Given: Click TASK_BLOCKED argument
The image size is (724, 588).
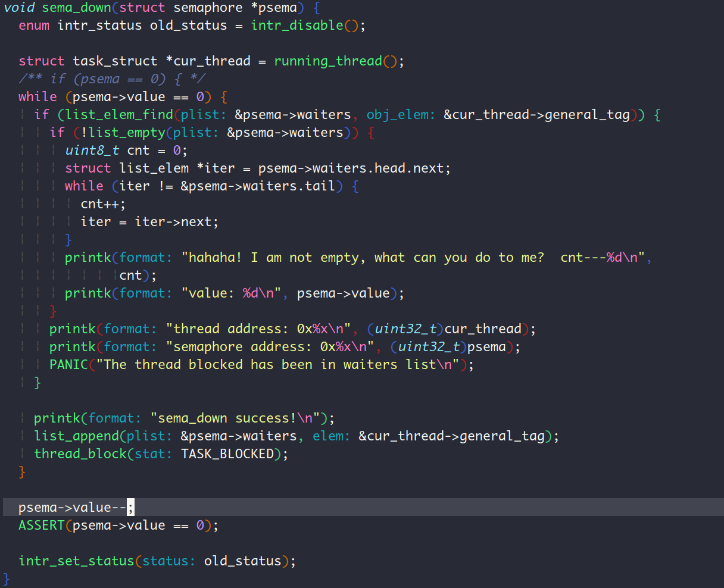Looking at the screenshot, I should [227, 454].
